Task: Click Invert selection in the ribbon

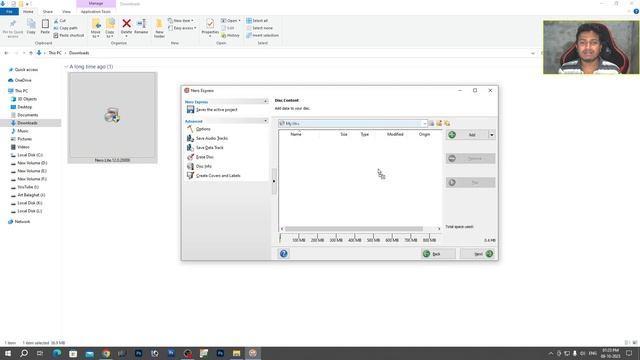Action: pyautogui.click(x=262, y=36)
